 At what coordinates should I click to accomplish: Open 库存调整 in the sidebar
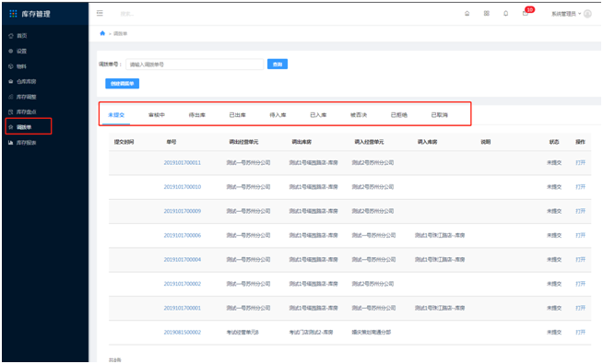click(26, 97)
